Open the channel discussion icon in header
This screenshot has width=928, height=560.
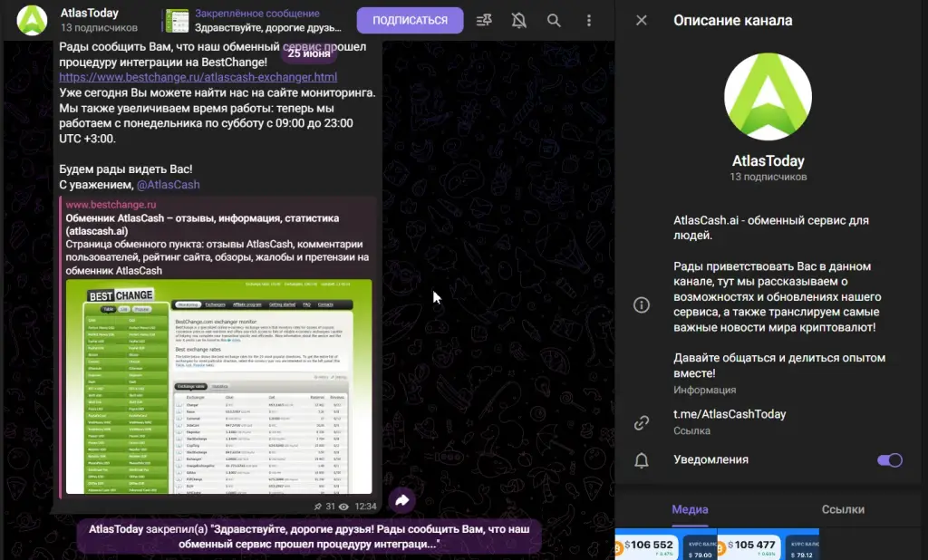484,21
